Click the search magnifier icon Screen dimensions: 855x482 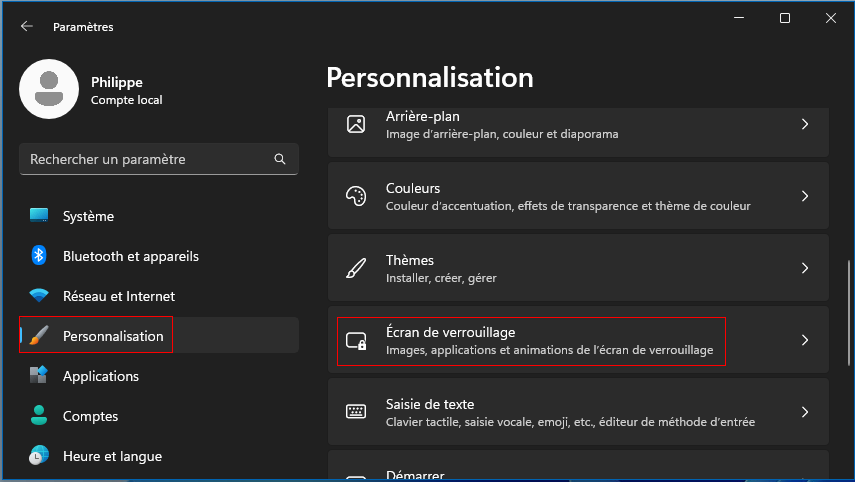coord(280,159)
